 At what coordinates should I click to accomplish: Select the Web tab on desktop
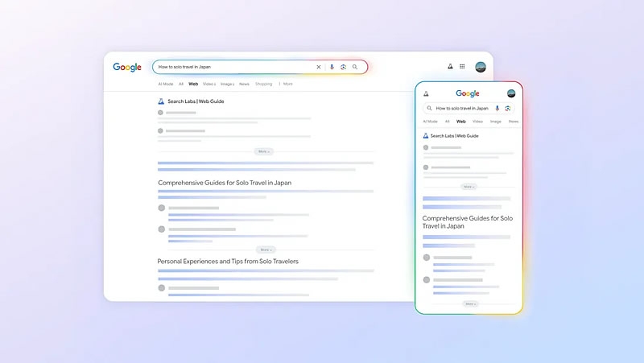pyautogui.click(x=193, y=84)
